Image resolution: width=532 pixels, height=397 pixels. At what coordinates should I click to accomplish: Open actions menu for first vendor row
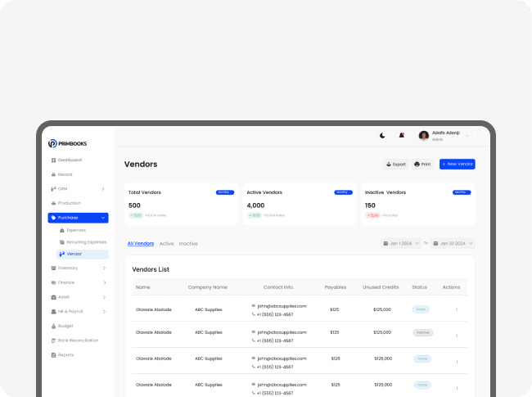click(457, 309)
